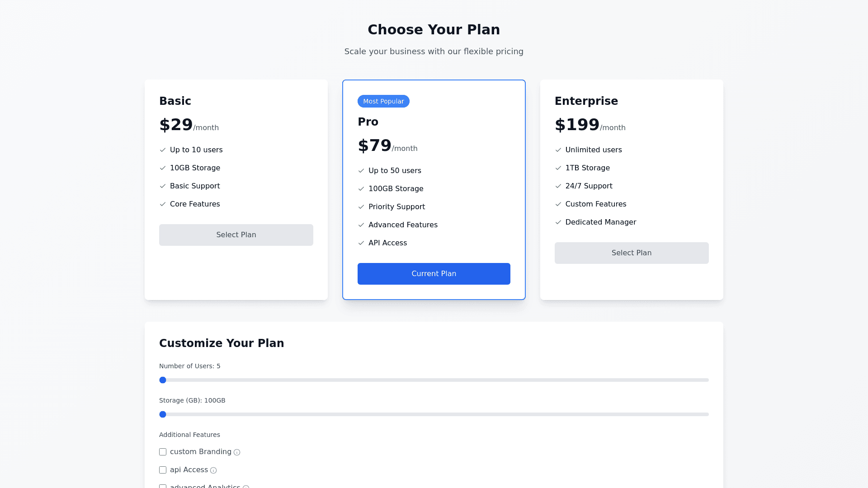Click the checkmark icon beside Up to 10 users
868x488 pixels.
(x=163, y=150)
